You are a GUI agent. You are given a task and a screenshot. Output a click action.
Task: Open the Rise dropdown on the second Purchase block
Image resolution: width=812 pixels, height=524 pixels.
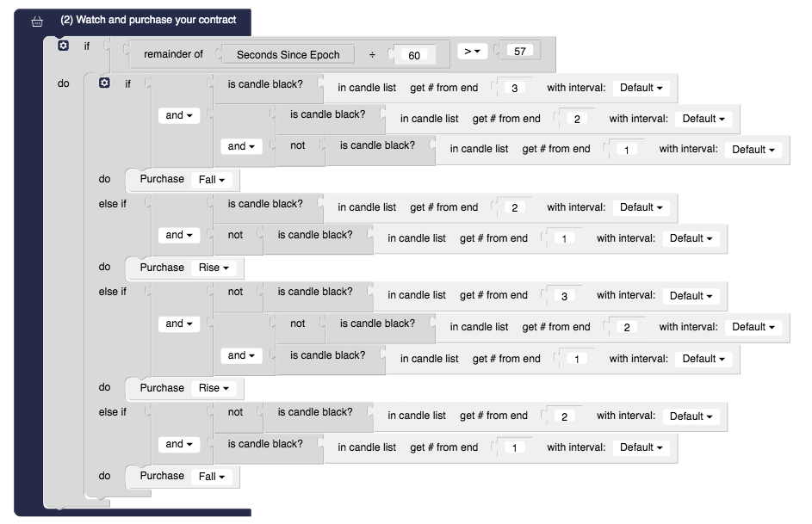(x=213, y=268)
